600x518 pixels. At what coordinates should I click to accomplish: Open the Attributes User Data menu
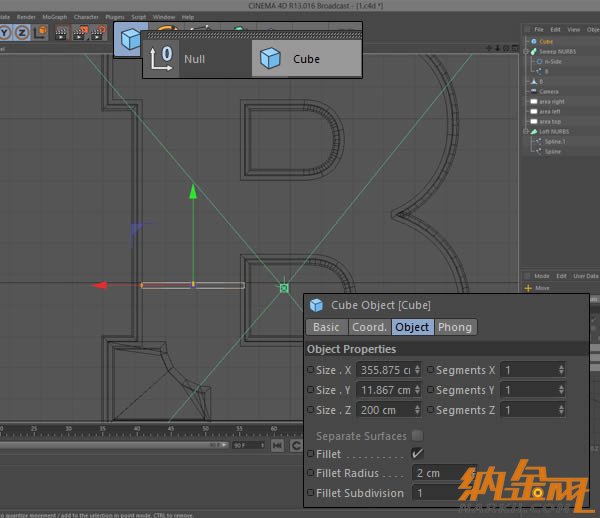tap(585, 276)
